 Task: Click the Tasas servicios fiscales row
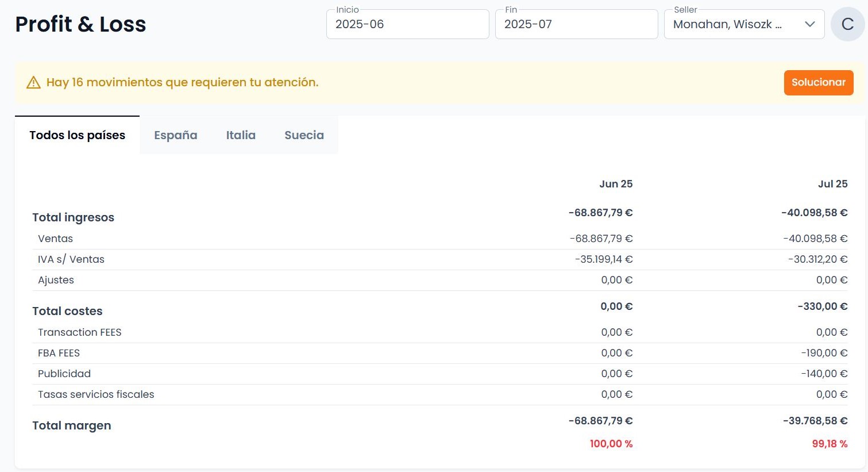(440, 394)
